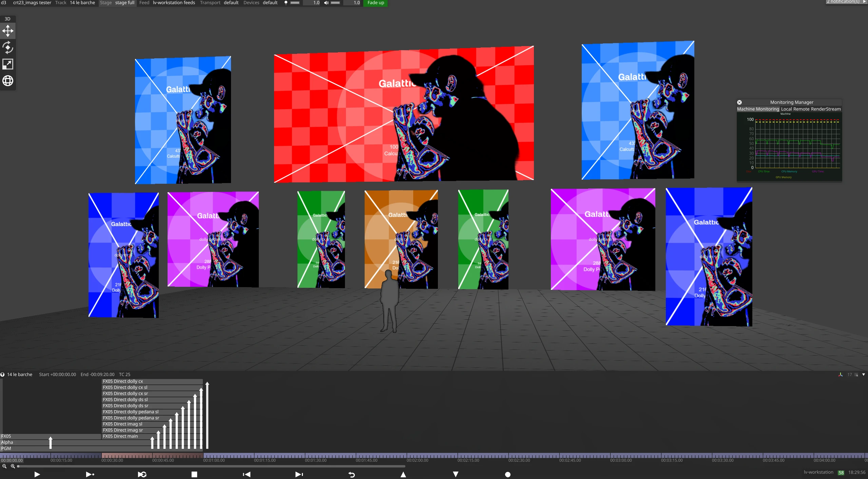The height and width of the screenshot is (479, 868).
Task: Select the 'FX05 Direct main' layer
Action: (152, 437)
